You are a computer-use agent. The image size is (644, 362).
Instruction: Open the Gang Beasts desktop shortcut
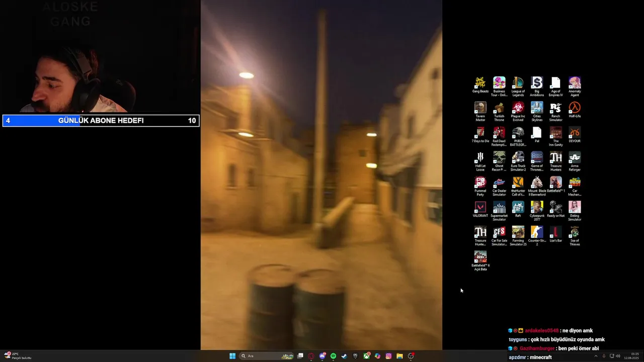click(x=480, y=85)
